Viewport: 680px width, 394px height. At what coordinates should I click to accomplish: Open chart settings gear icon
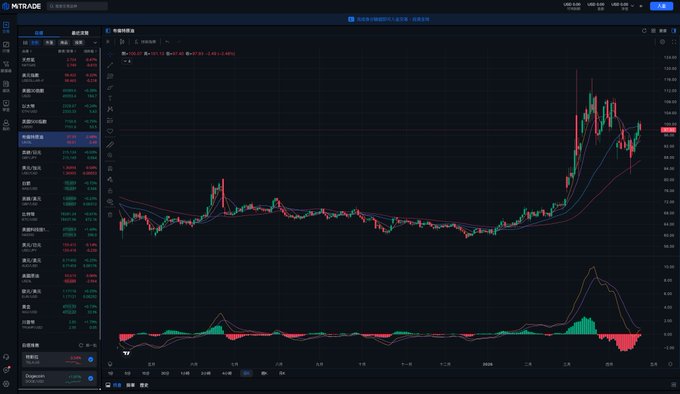(x=662, y=42)
